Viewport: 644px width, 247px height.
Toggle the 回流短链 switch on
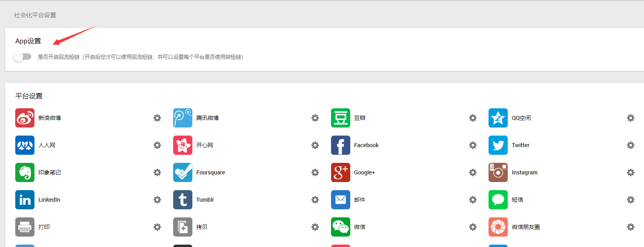(22, 57)
